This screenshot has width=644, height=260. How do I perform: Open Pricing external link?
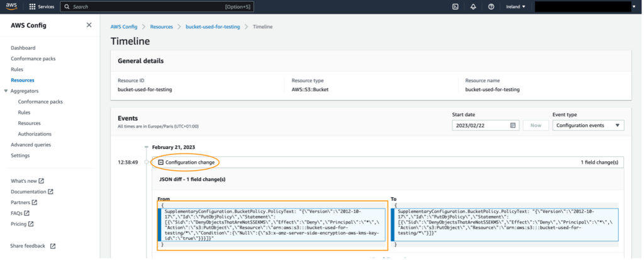tap(22, 224)
